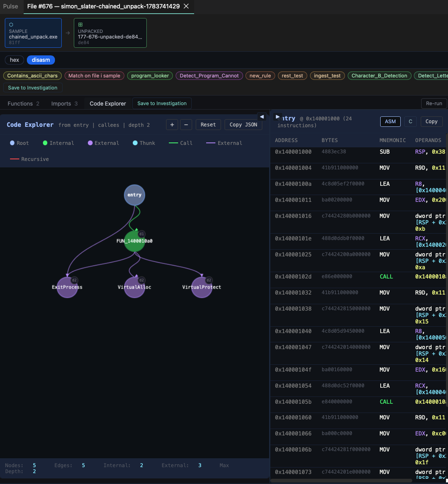
Task: Switch disassembly to ASM view
Action: tap(390, 122)
